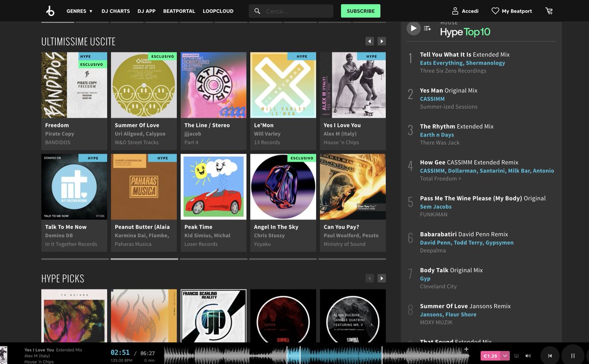Open the search field magnifier icon
The image size is (589, 364).
(258, 10)
